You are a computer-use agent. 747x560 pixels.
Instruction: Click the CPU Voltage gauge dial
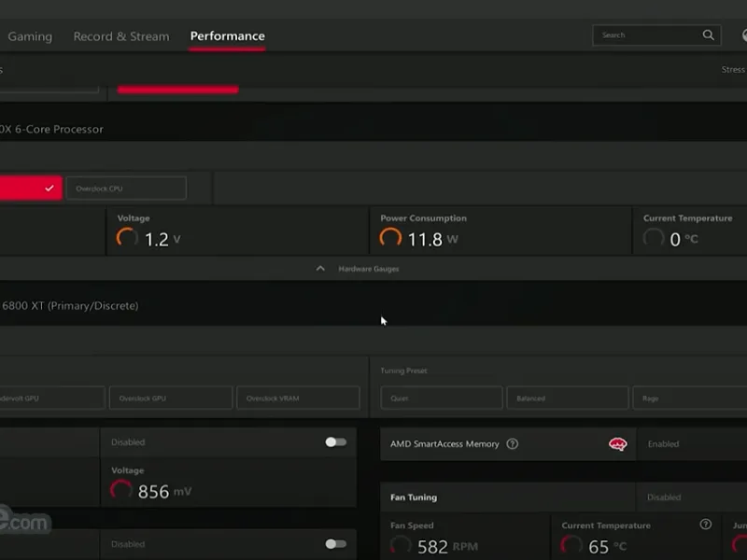pyautogui.click(x=127, y=238)
